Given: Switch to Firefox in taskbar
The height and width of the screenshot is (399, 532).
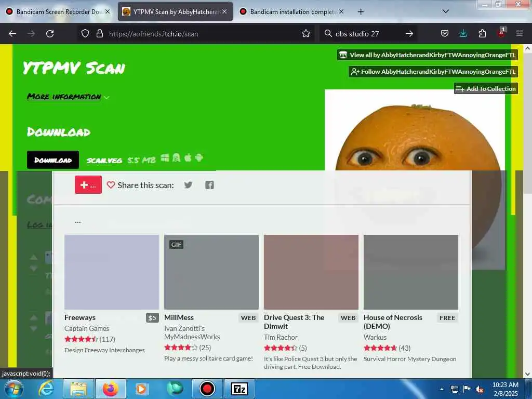Looking at the screenshot, I should [111, 389].
